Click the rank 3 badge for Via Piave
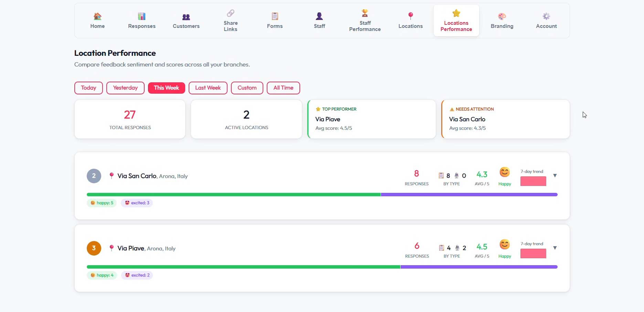Image resolution: width=644 pixels, height=312 pixels. 94,248
